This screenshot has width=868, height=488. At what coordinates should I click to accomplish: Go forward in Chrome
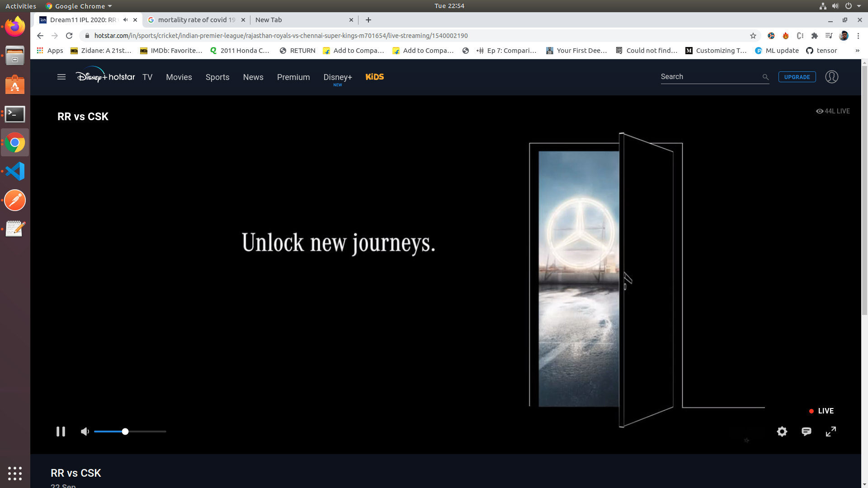[x=55, y=36]
